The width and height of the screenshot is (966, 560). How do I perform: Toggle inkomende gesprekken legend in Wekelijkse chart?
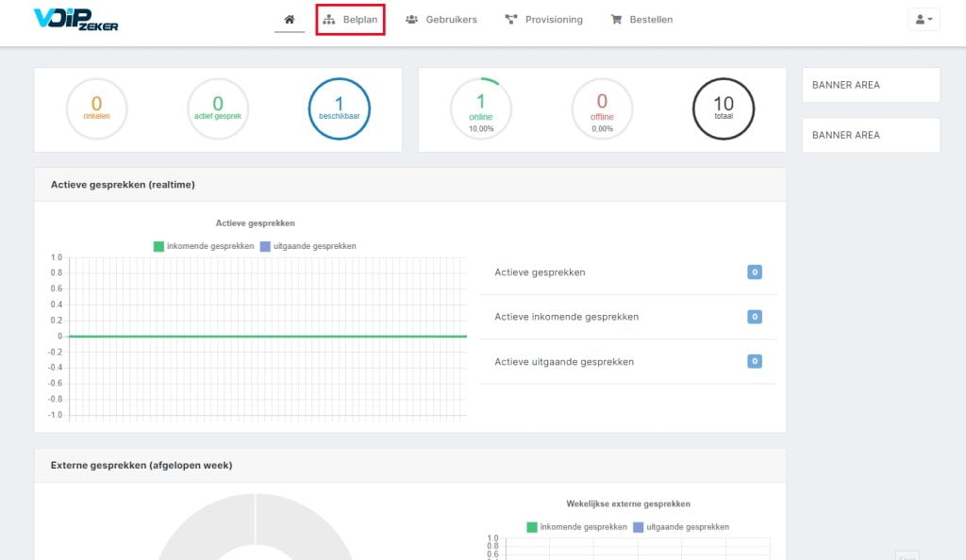[x=577, y=527]
